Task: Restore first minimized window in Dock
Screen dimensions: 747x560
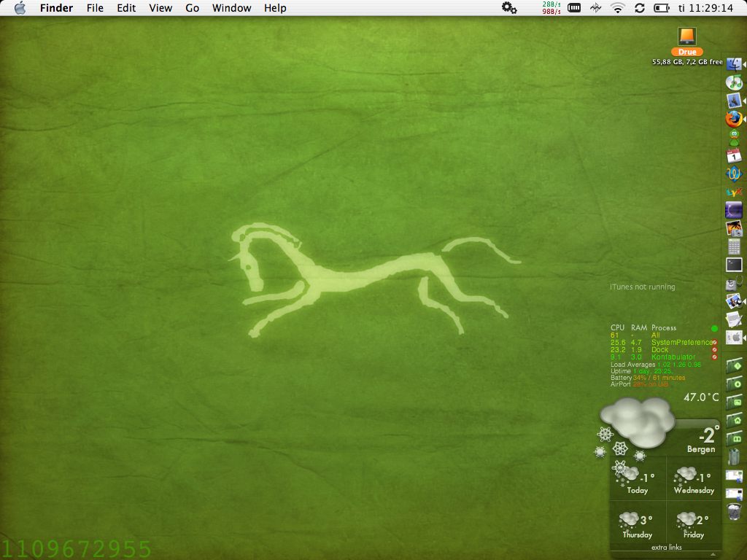Action: point(734,475)
